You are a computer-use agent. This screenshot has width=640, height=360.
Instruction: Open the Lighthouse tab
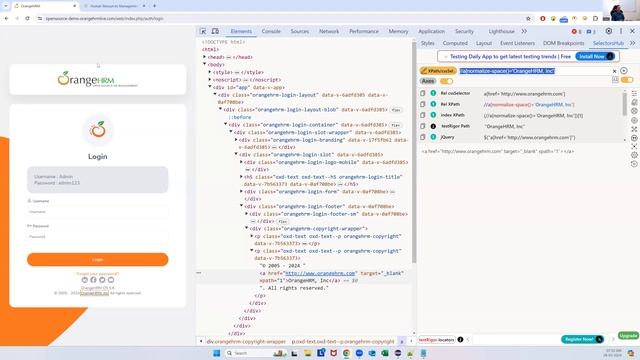(501, 31)
